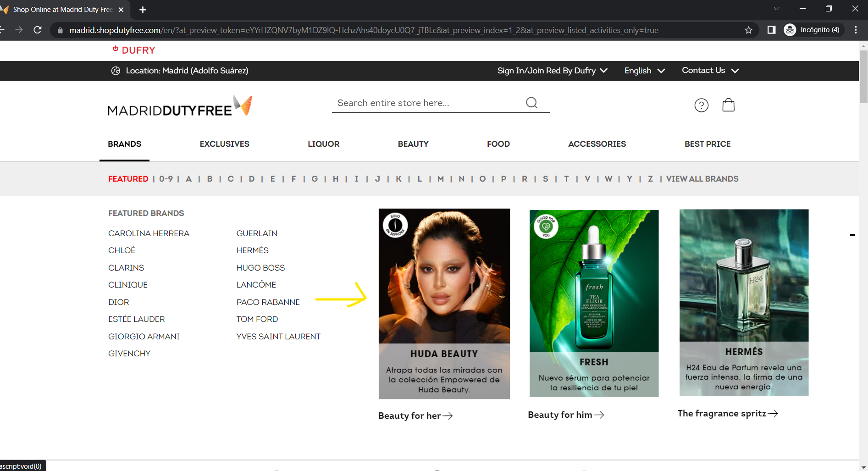Open the Chrome three-dot menu
This screenshot has height=471, width=868.
pos(856,30)
